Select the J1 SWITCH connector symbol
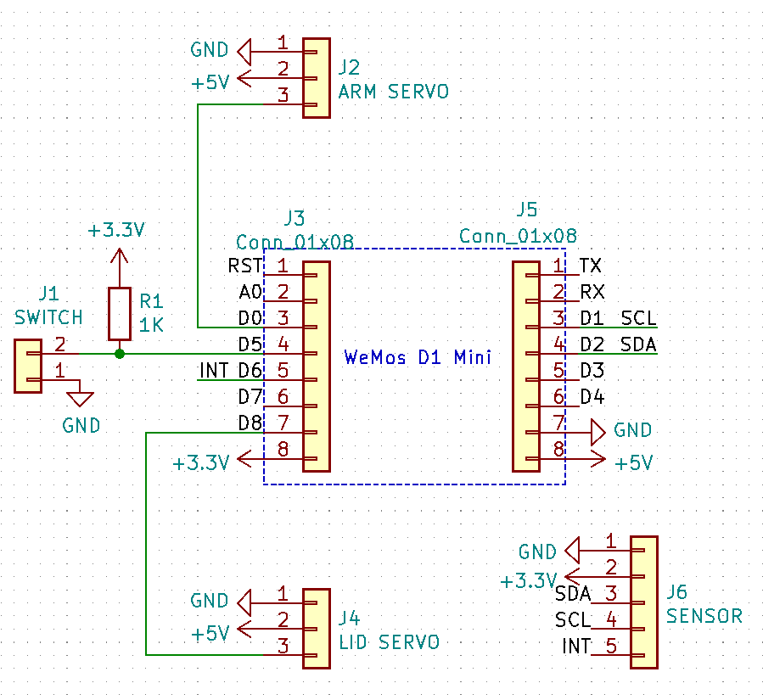The height and width of the screenshot is (700, 763). click(x=28, y=366)
